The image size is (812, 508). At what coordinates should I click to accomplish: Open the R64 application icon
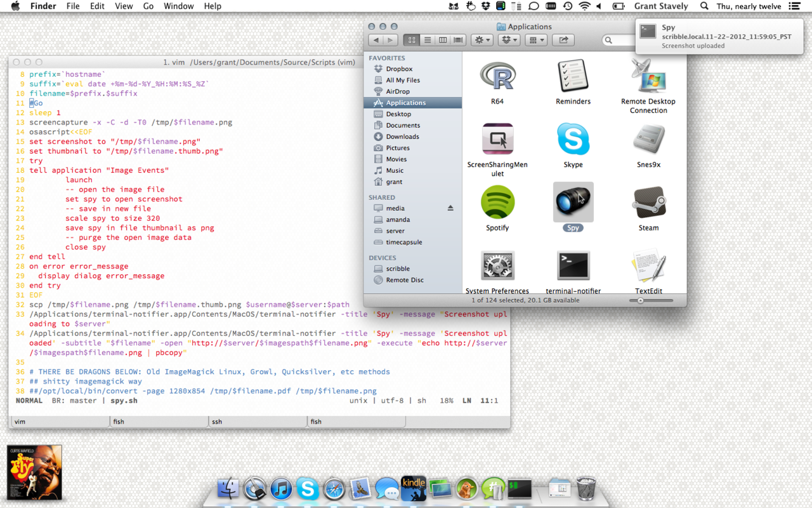point(497,76)
